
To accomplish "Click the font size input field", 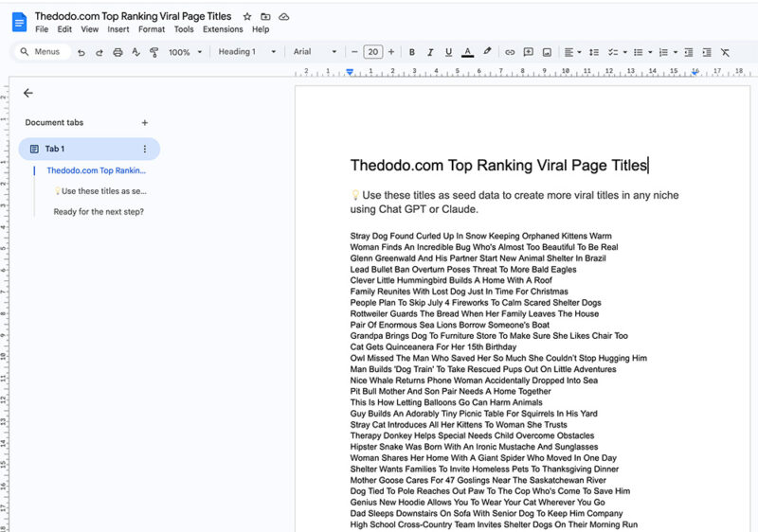I will coord(372,52).
